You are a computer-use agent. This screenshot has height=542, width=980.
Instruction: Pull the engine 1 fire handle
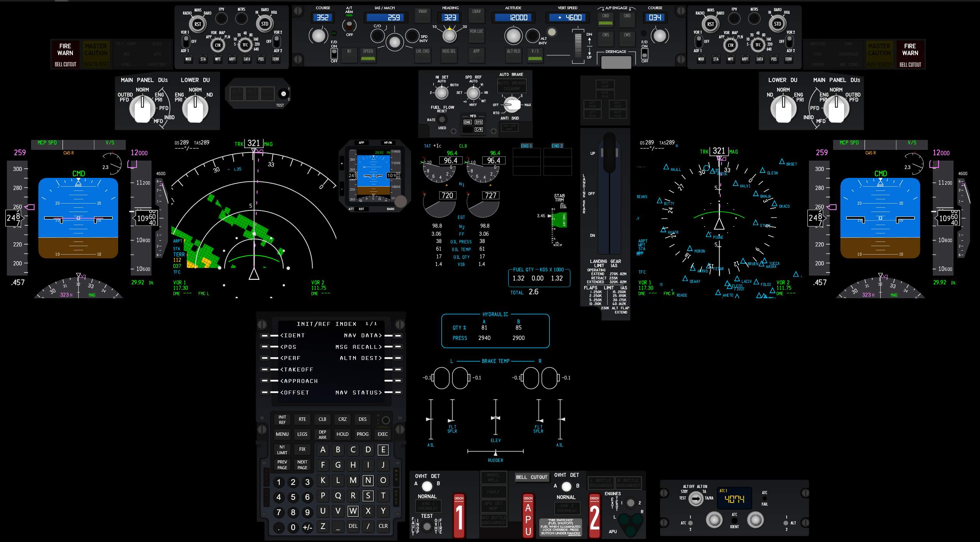[x=459, y=516]
